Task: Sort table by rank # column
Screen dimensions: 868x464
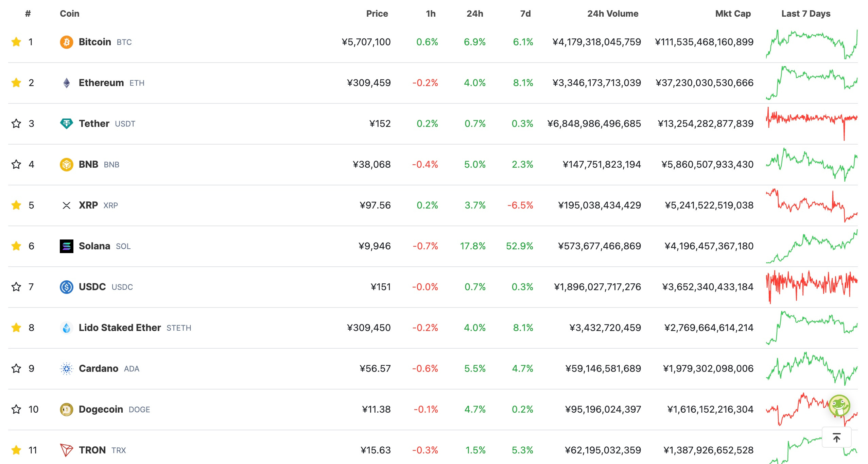Action: click(28, 14)
